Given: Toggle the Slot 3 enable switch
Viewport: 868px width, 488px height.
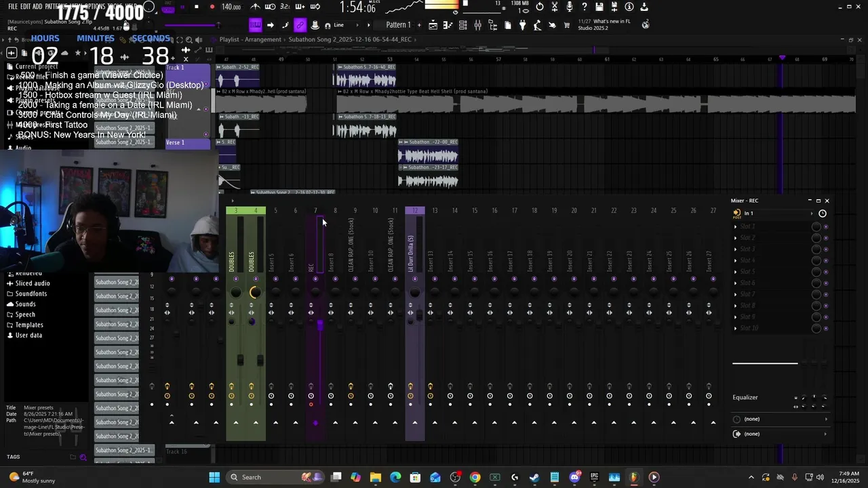Looking at the screenshot, I should click(x=825, y=249).
